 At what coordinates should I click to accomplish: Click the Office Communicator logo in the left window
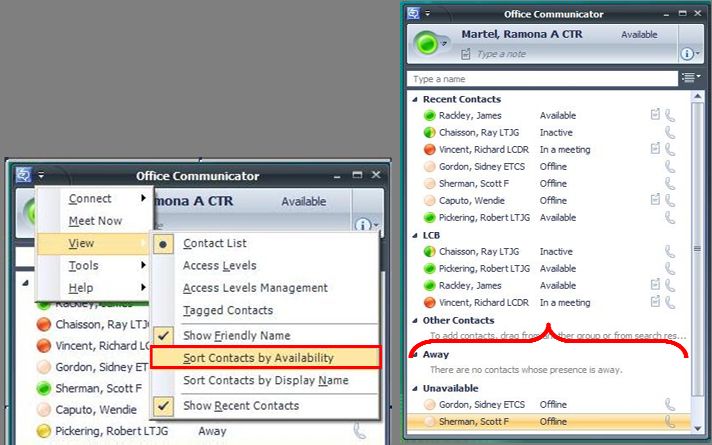click(24, 174)
